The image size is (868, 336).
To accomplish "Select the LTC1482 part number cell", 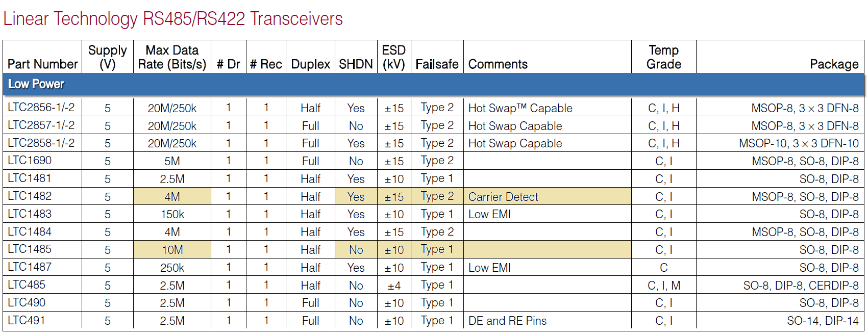I will [x=30, y=196].
